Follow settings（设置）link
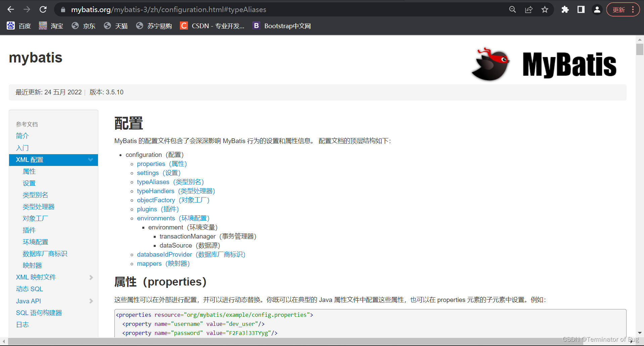 (x=159, y=173)
